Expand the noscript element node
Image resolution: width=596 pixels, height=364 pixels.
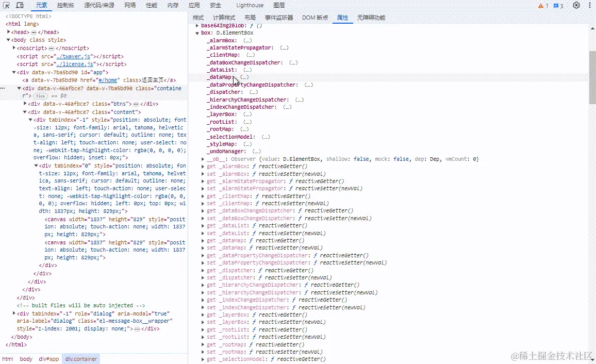[x=14, y=48]
